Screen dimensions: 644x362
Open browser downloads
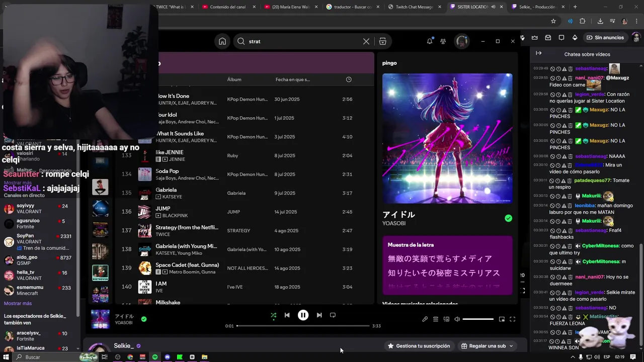click(x=600, y=21)
